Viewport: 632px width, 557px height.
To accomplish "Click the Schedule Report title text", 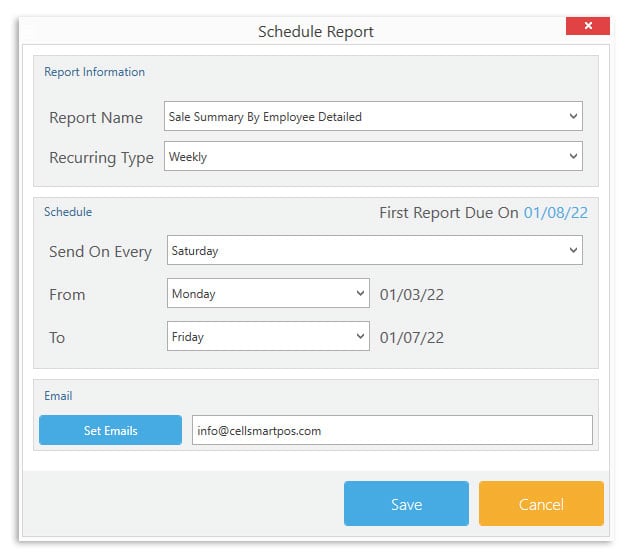I will [x=316, y=32].
